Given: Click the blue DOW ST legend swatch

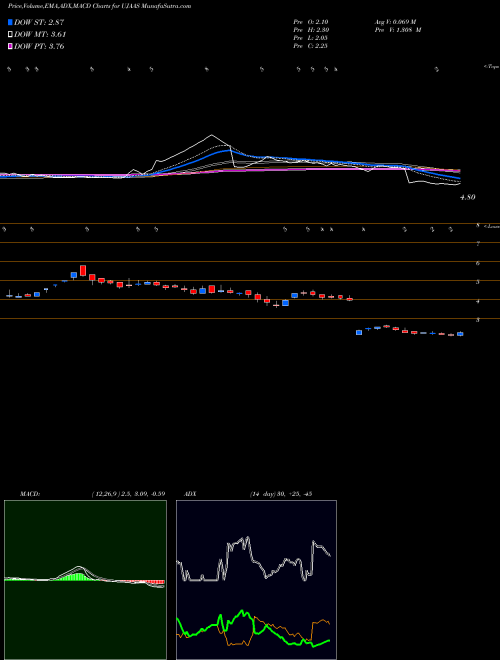Looking at the screenshot, I should [10, 22].
